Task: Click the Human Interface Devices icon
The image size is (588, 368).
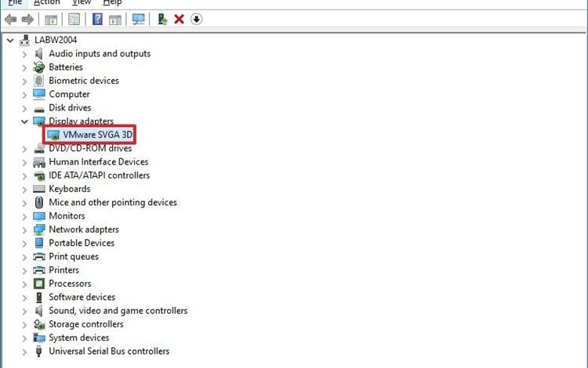Action: pos(39,162)
